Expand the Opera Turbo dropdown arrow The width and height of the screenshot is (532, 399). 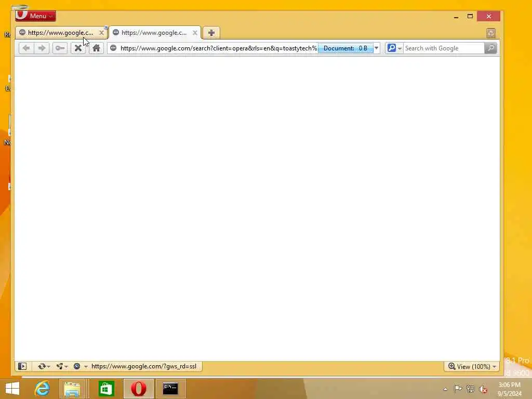point(86,366)
